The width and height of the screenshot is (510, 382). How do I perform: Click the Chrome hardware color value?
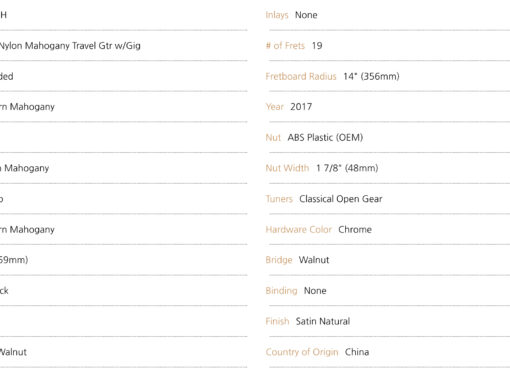click(355, 229)
